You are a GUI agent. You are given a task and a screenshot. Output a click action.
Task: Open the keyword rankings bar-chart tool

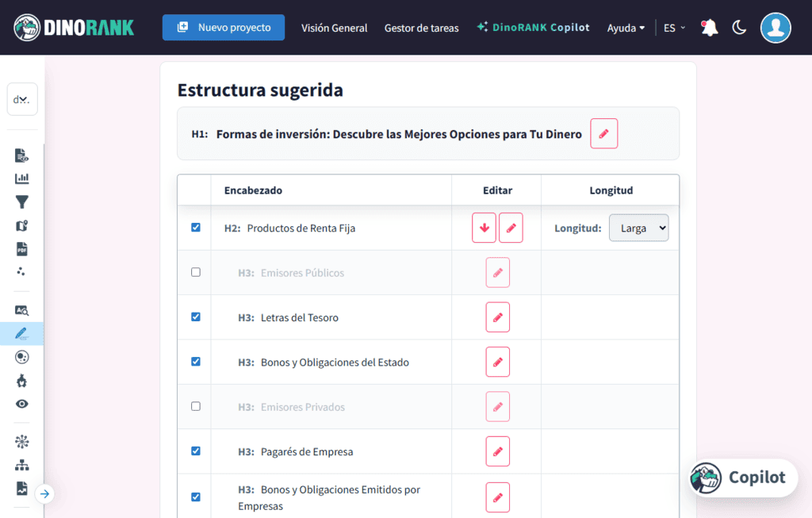tap(21, 178)
